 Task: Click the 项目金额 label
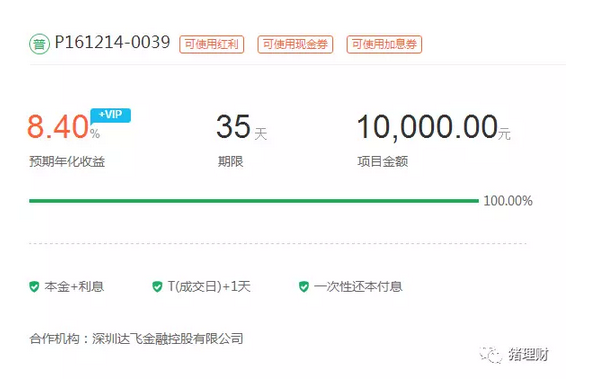coord(383,162)
